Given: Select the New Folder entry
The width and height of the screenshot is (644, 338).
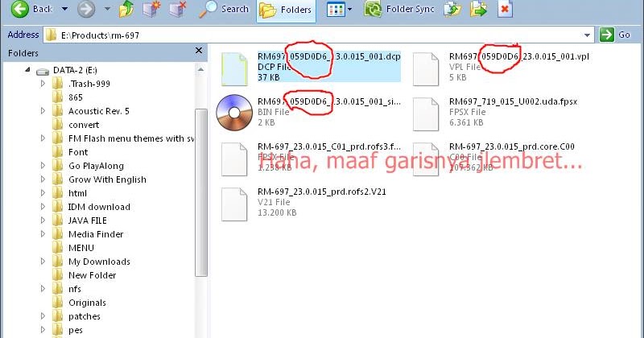Looking at the screenshot, I should [x=92, y=275].
